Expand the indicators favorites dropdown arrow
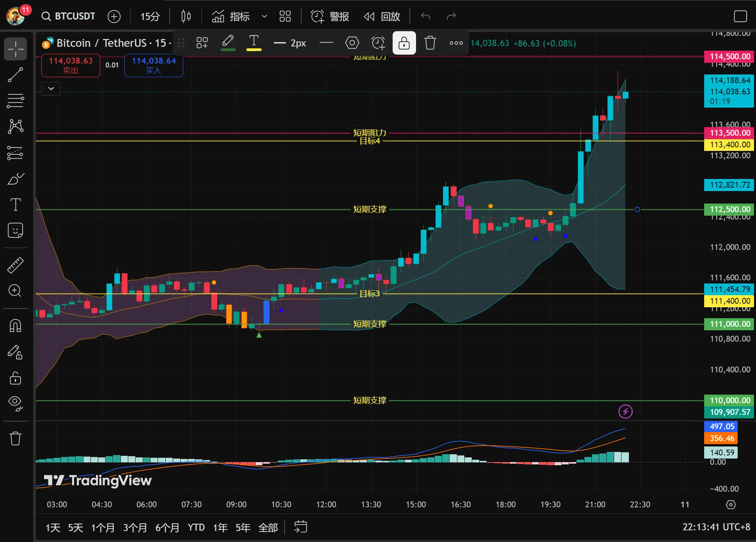The height and width of the screenshot is (542, 756). click(264, 16)
